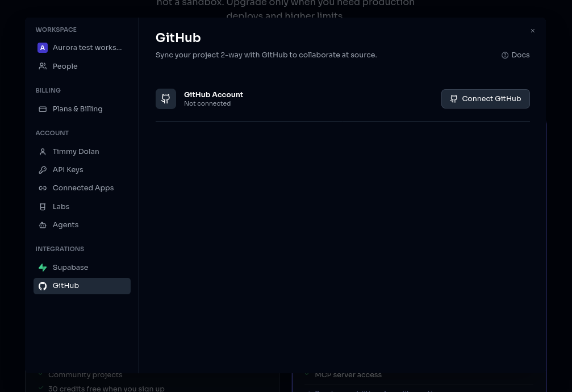The image size is (572, 392).
Task: Click the People group icon
Action: (x=43, y=66)
